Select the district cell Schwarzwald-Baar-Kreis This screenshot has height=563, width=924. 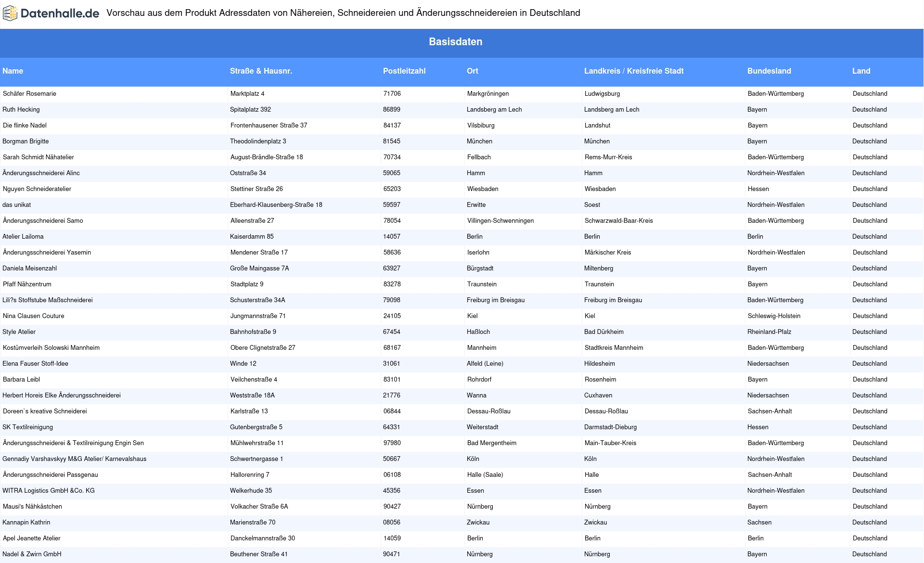click(x=619, y=221)
